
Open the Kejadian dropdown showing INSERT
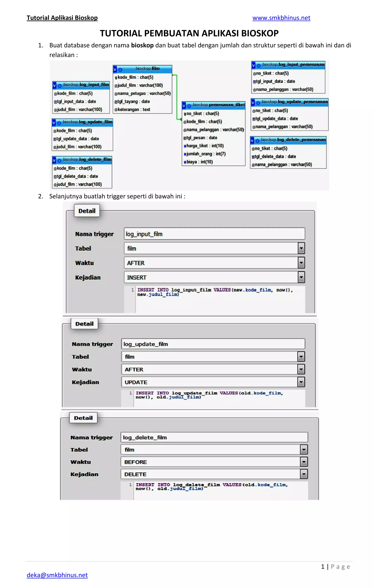point(301,277)
